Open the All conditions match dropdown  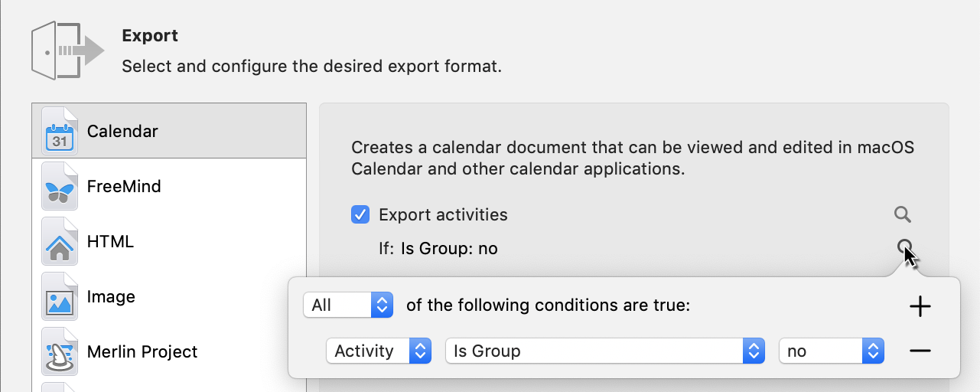[x=348, y=305]
